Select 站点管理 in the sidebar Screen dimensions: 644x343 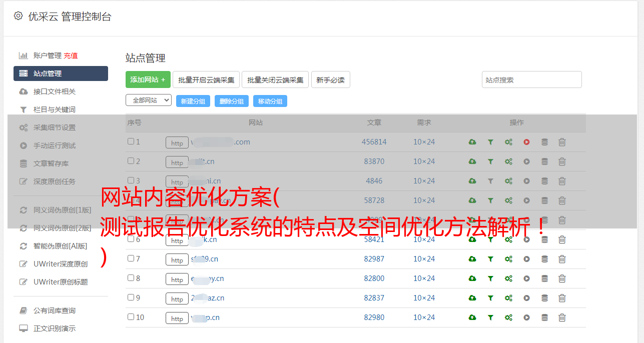tap(61, 73)
